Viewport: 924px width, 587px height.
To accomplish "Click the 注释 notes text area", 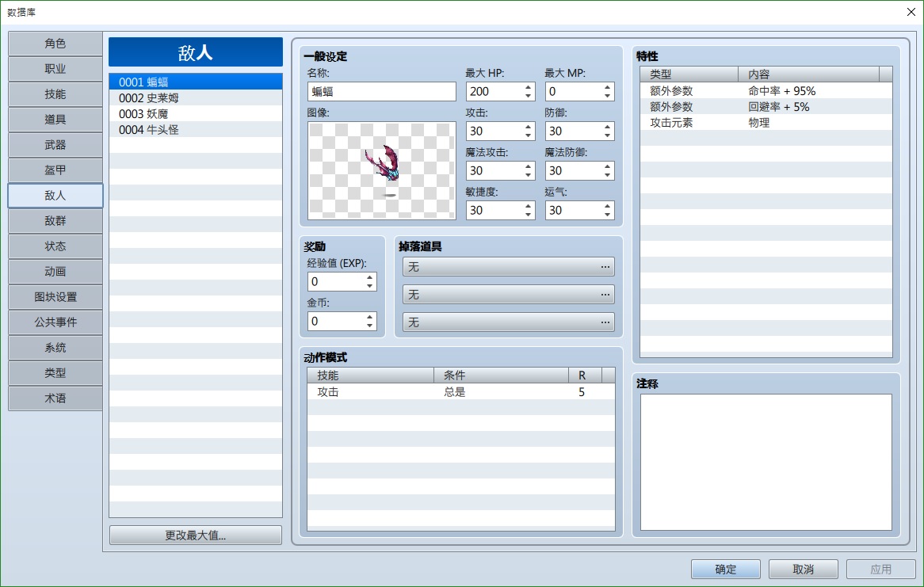I will [x=766, y=462].
